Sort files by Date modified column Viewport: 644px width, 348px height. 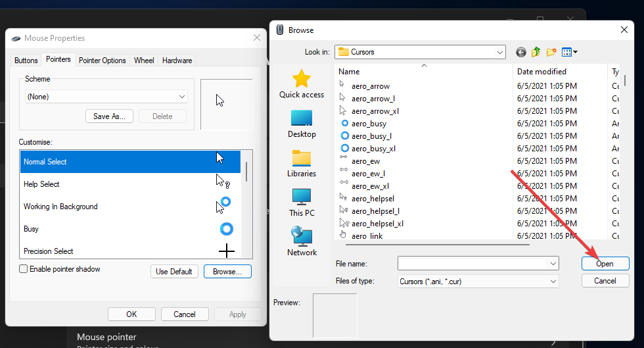[x=560, y=71]
